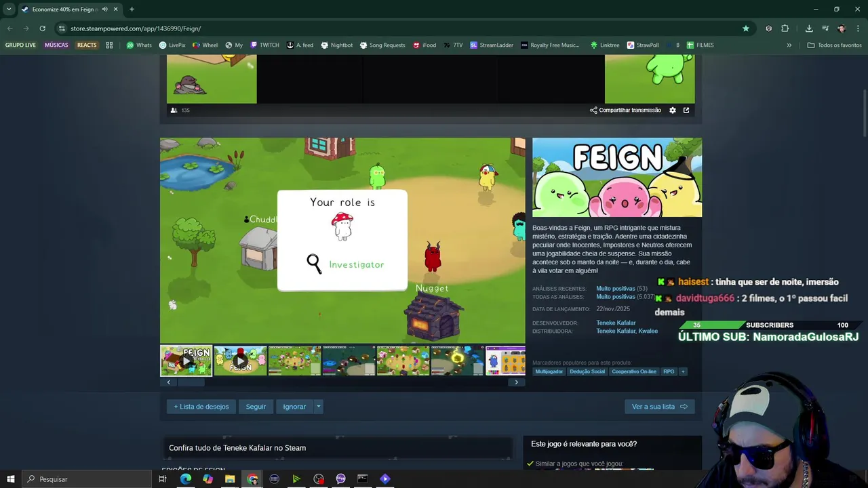The height and width of the screenshot is (488, 868).
Task: Open the FILMES bookmark
Action: coord(700,45)
